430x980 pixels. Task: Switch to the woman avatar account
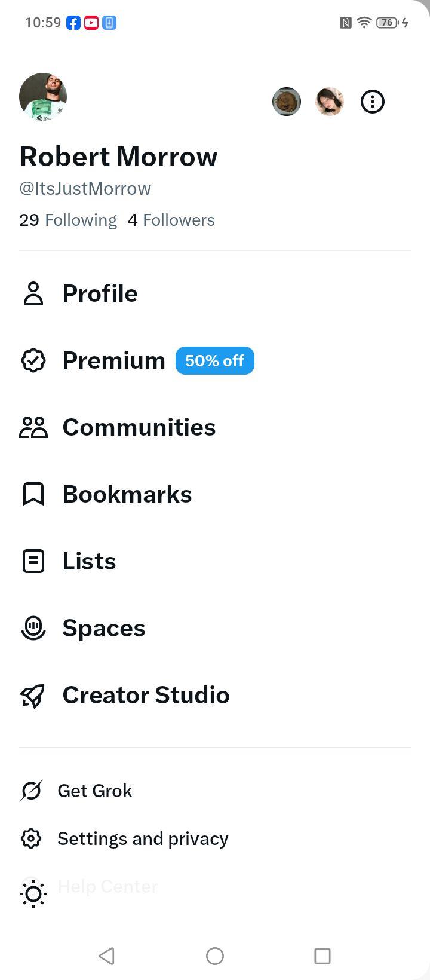(330, 102)
